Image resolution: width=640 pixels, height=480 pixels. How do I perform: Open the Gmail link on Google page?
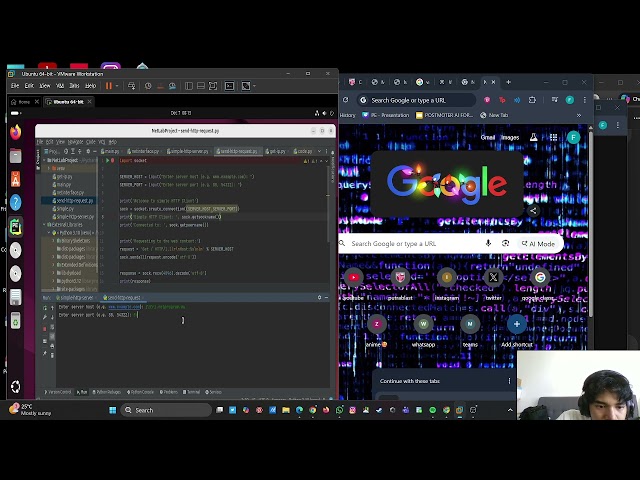[x=488, y=138]
